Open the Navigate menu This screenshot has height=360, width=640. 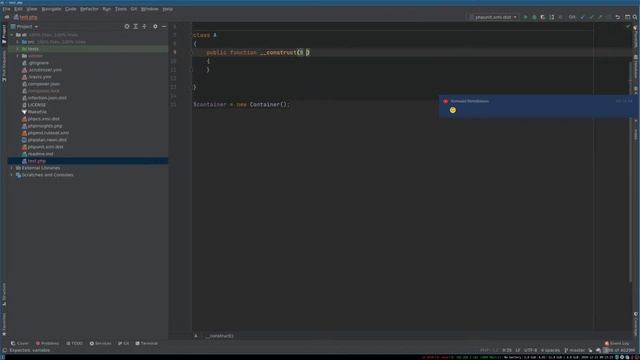click(x=51, y=9)
